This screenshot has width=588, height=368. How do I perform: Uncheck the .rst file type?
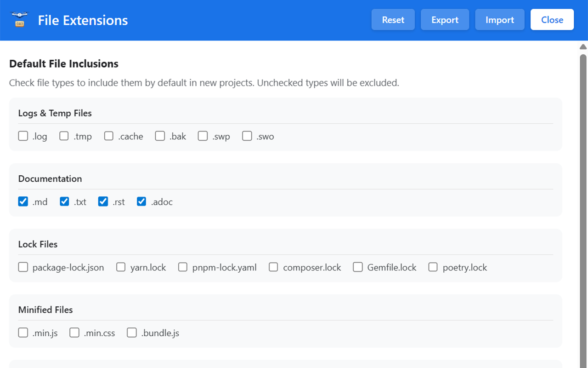103,201
